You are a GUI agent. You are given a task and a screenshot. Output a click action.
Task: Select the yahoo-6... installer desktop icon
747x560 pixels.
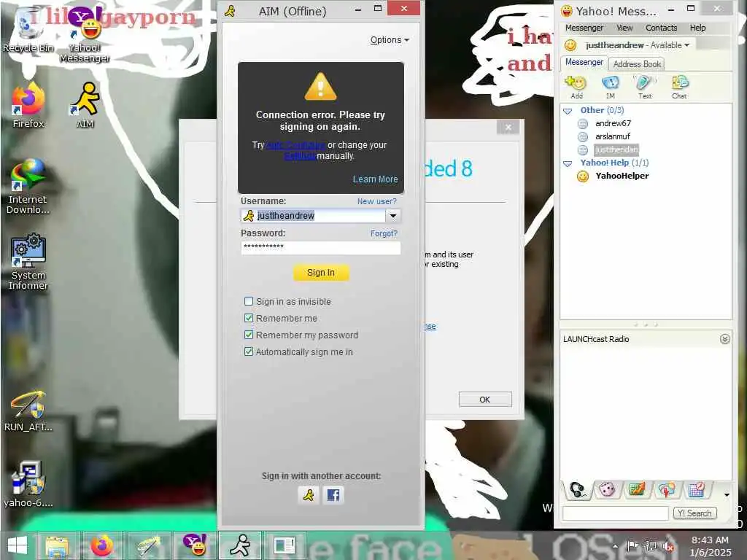tap(28, 483)
